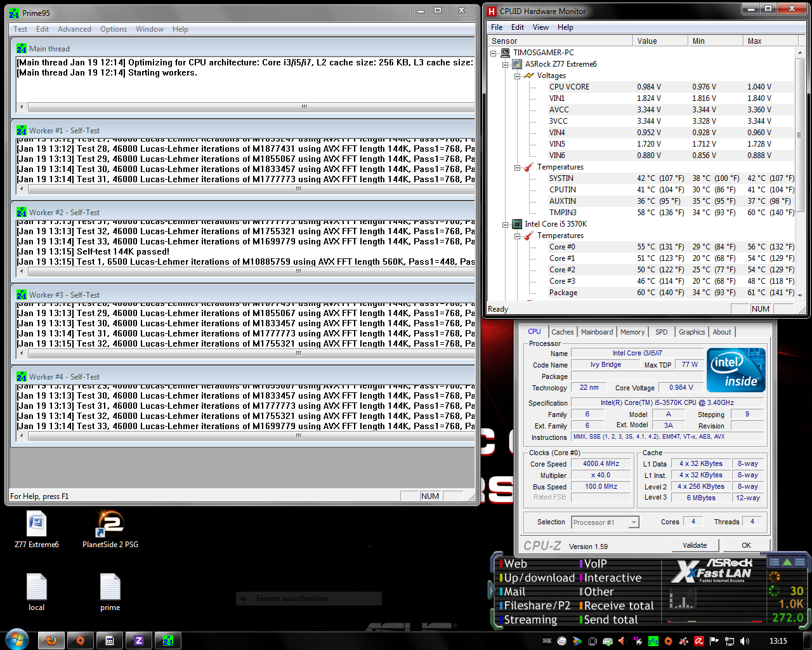Open HWMonitor File menu
This screenshot has width=812, height=650.
click(497, 27)
